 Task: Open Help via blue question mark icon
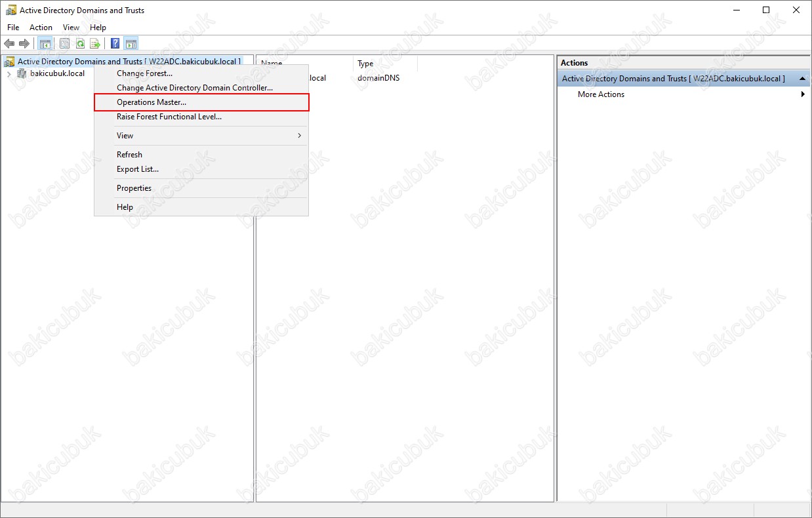(115, 44)
